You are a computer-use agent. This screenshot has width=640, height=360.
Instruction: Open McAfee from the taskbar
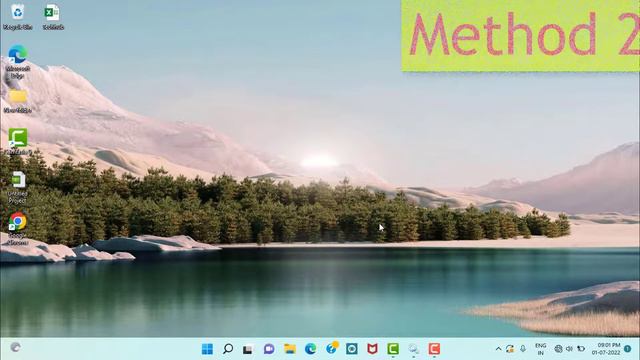[372, 349]
